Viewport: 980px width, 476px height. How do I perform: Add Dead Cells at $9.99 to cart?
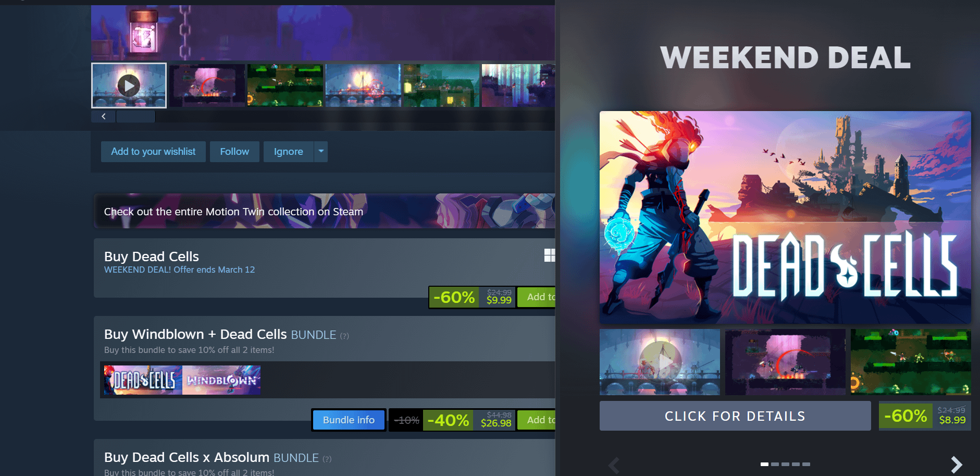(x=537, y=297)
